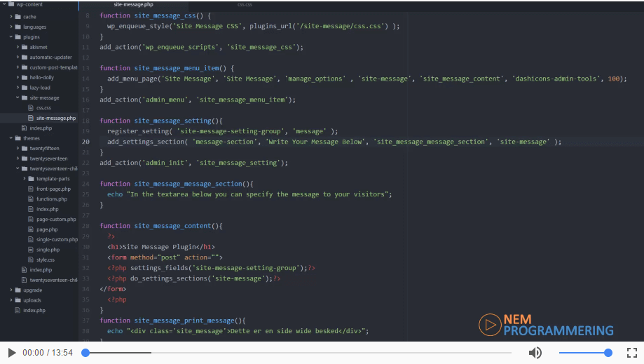Screen dimensions: 644x364
Task: Open front-page.php file
Action: point(53,189)
